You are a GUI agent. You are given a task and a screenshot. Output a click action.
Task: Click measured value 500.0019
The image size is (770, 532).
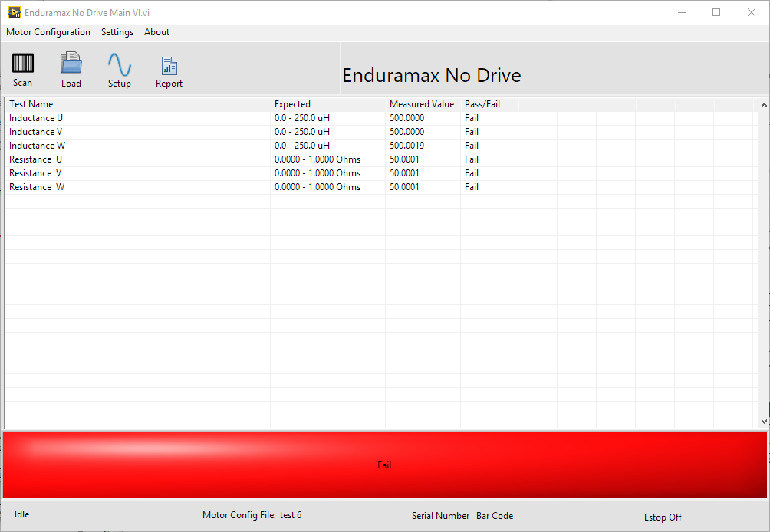[x=407, y=146]
